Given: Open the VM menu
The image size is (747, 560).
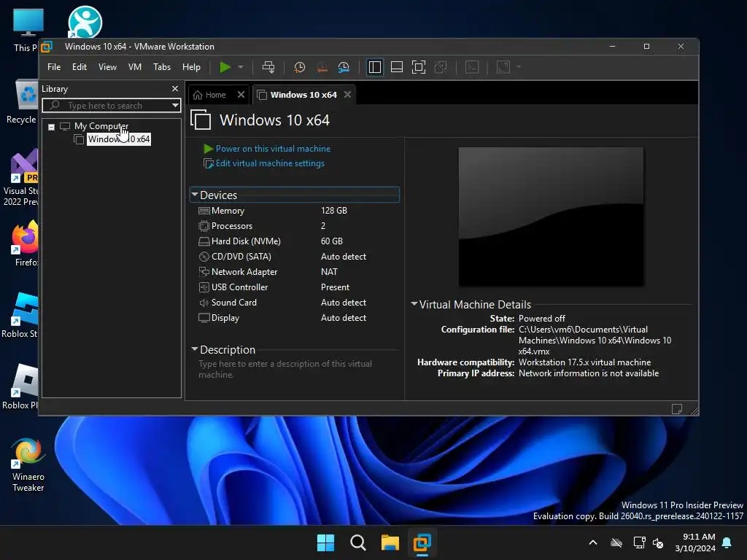Looking at the screenshot, I should pos(135,67).
